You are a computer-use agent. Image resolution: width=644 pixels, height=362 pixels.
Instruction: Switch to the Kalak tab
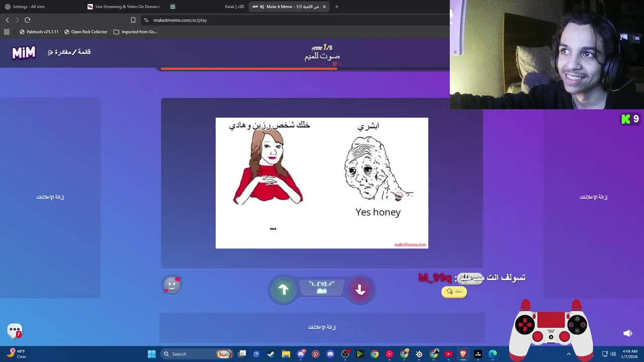[x=234, y=7]
